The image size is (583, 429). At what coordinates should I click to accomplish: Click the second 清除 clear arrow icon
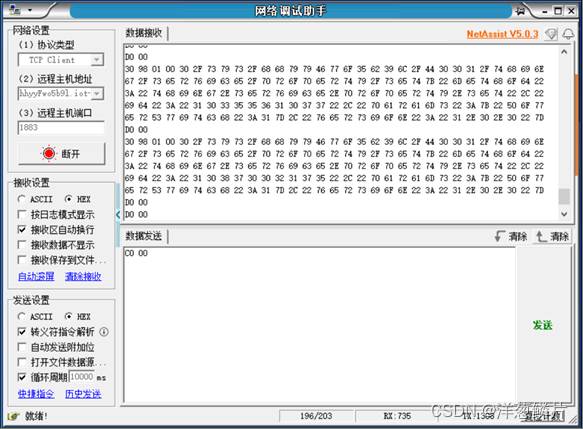[541, 236]
